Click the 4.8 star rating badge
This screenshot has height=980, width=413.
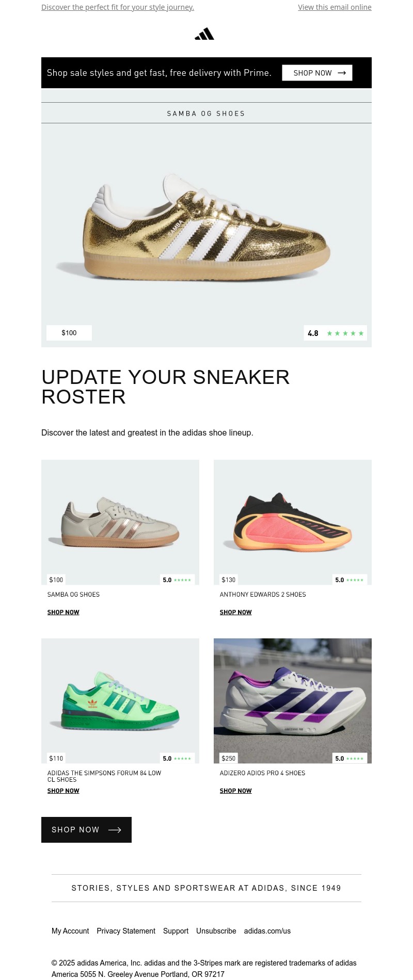(x=336, y=333)
